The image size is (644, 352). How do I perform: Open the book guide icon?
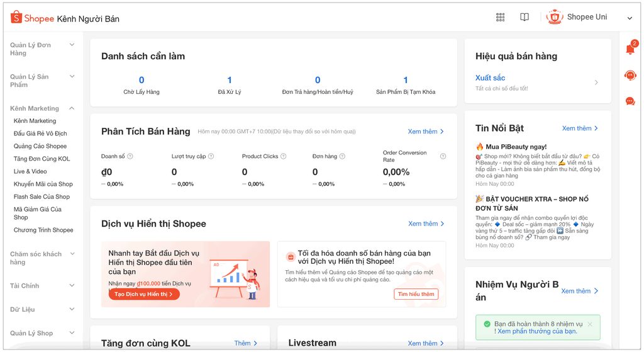click(x=525, y=17)
